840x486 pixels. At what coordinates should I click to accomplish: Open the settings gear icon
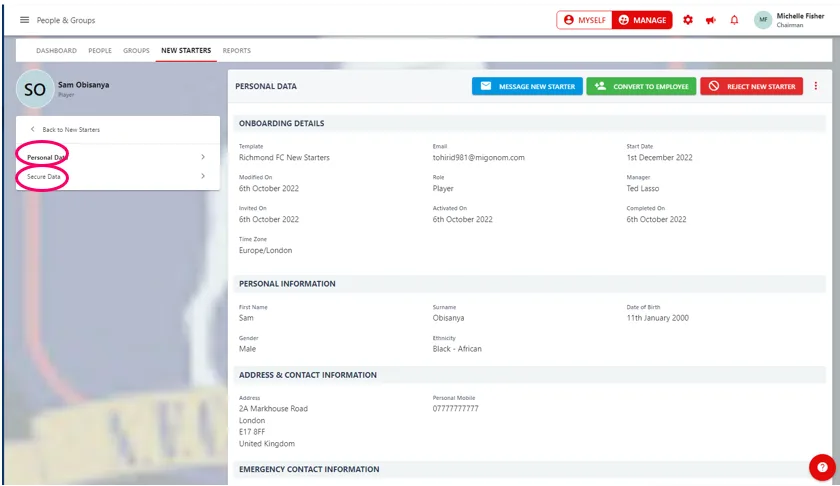click(688, 20)
